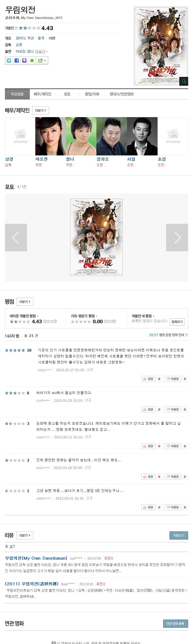Open the share dropdown with the arrow
The height and width of the screenshot is (644, 192).
coord(42,60)
